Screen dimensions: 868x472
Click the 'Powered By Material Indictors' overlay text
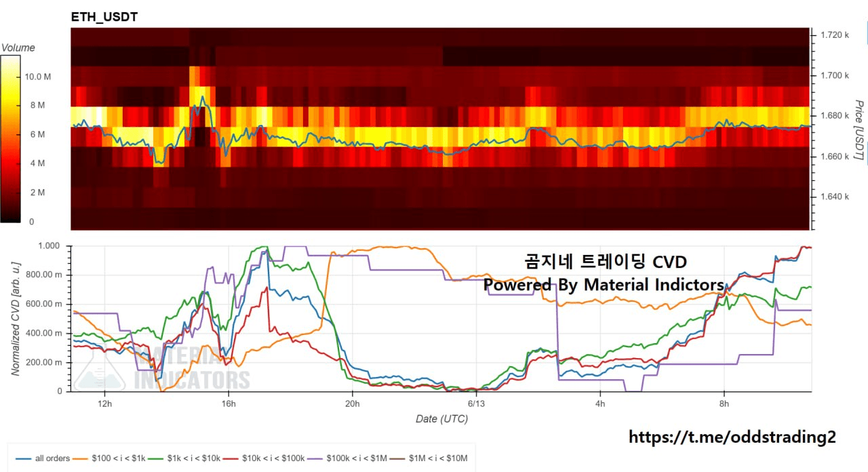click(x=604, y=285)
